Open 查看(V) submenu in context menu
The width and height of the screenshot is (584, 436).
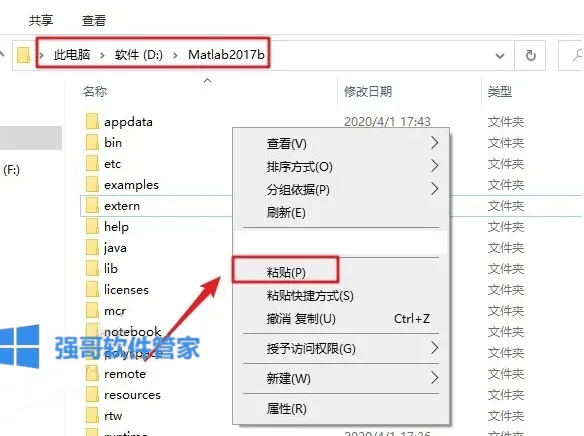341,143
